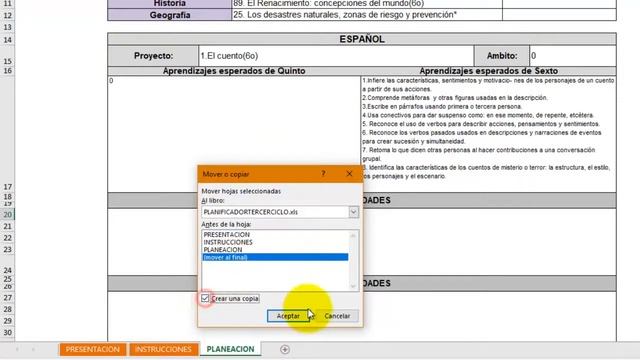
Task: Click the Cancelar button
Action: pos(337,316)
